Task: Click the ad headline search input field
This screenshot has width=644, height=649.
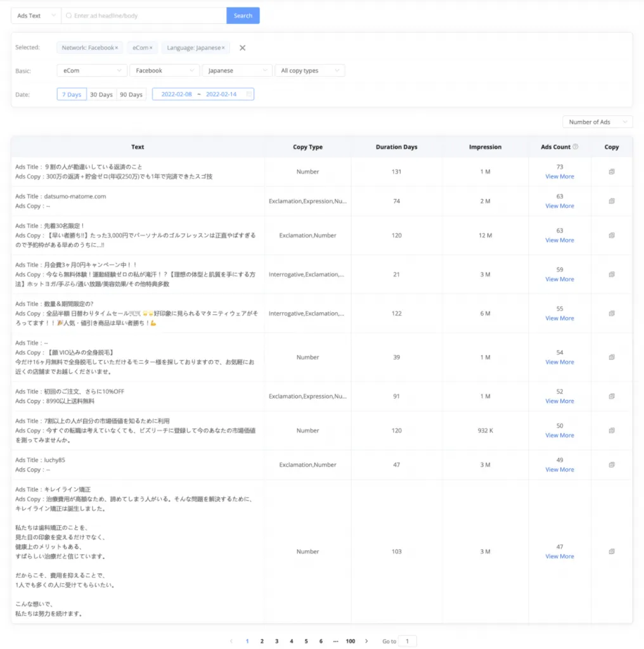Action: pyautogui.click(x=146, y=16)
